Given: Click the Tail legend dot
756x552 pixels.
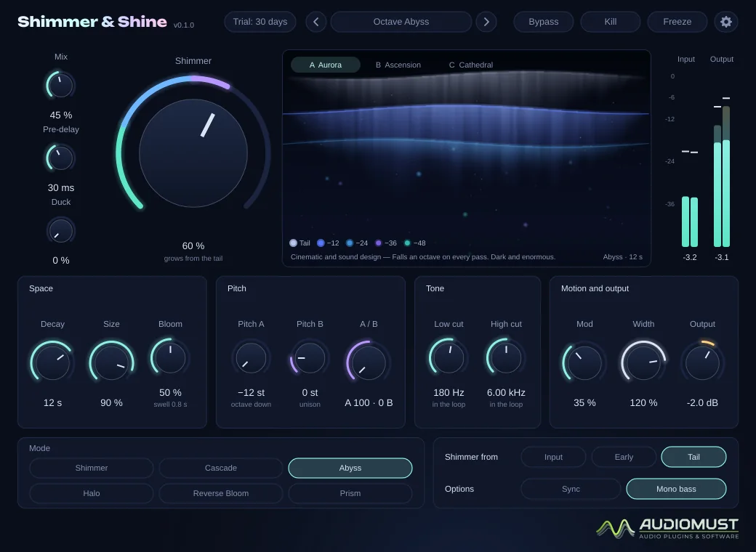Looking at the screenshot, I should coord(293,243).
